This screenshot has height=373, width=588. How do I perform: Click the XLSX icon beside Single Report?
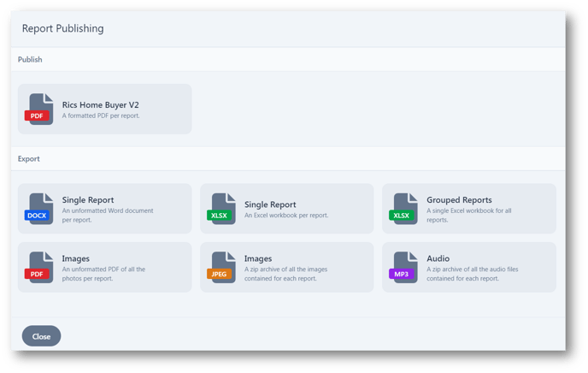point(221,209)
